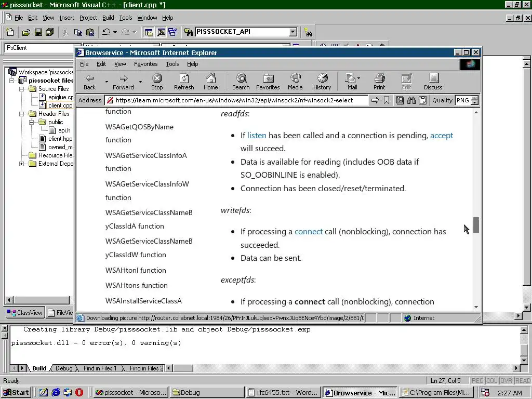Switch to the ClassView tab
Viewport: 532px width, 399px height.
click(x=25, y=313)
